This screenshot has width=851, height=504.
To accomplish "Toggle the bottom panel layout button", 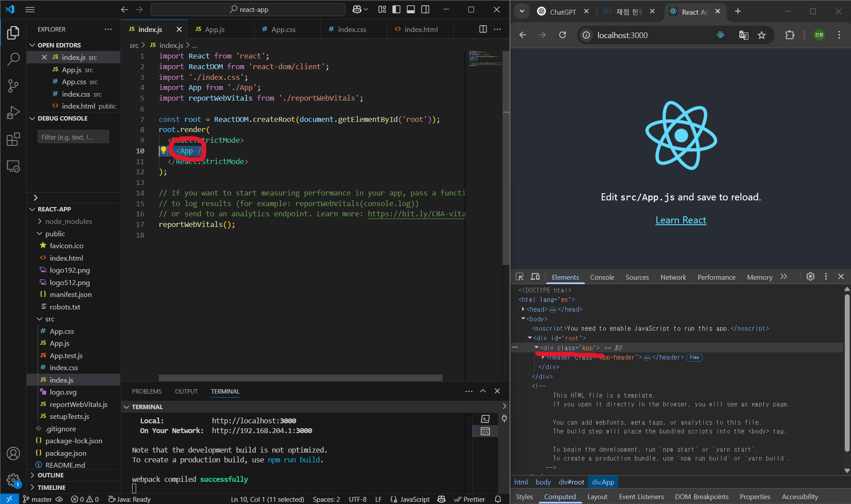I will point(411,9).
